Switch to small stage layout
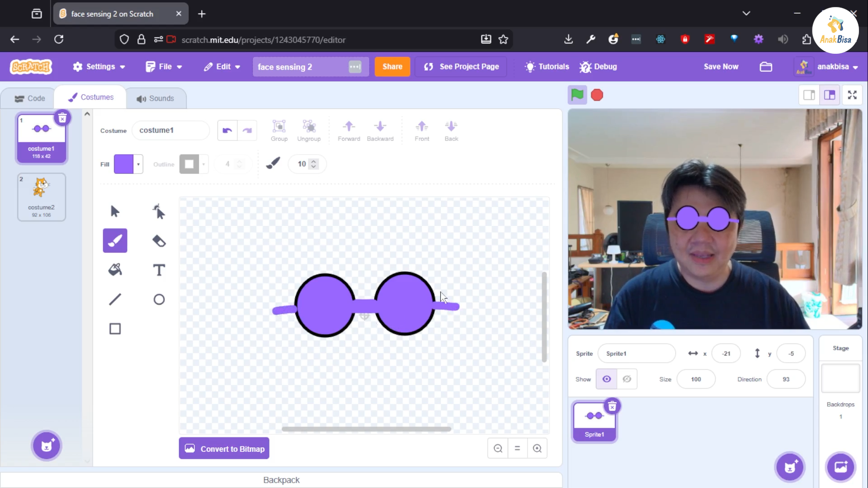The width and height of the screenshot is (868, 488). (809, 95)
